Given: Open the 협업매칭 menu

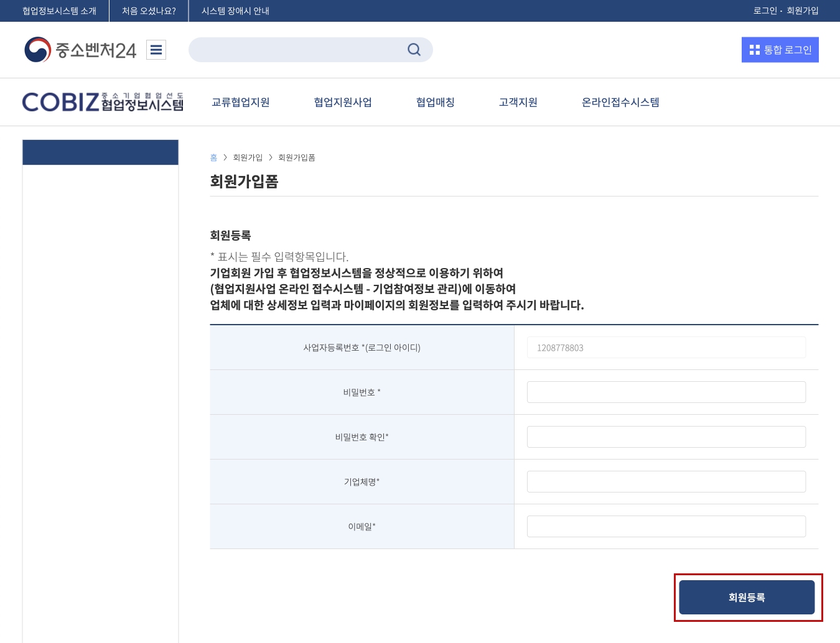Looking at the screenshot, I should tap(436, 102).
